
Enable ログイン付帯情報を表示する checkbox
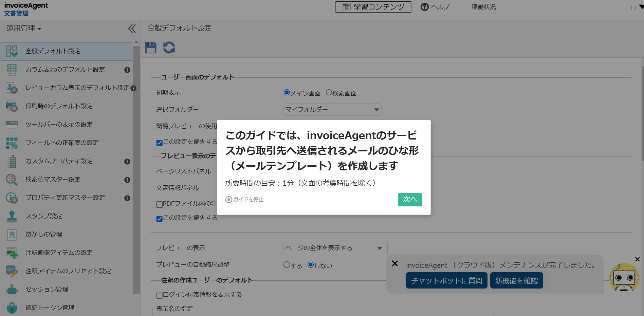point(159,295)
